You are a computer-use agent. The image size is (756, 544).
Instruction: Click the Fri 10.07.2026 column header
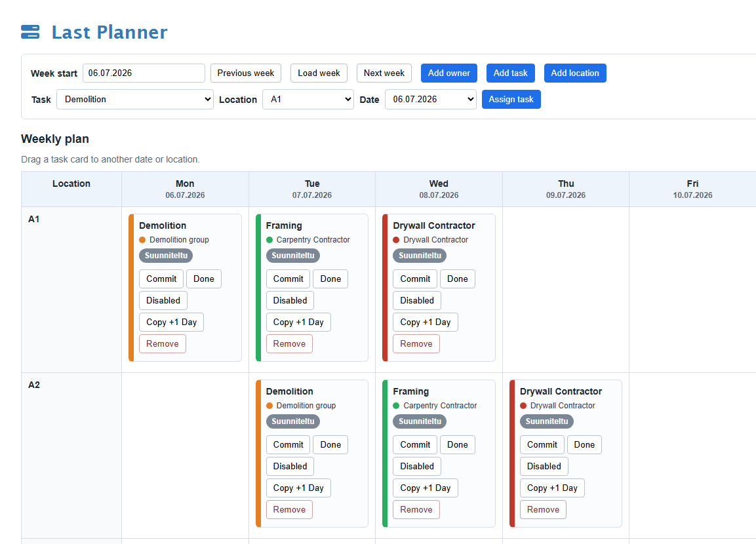[692, 189]
